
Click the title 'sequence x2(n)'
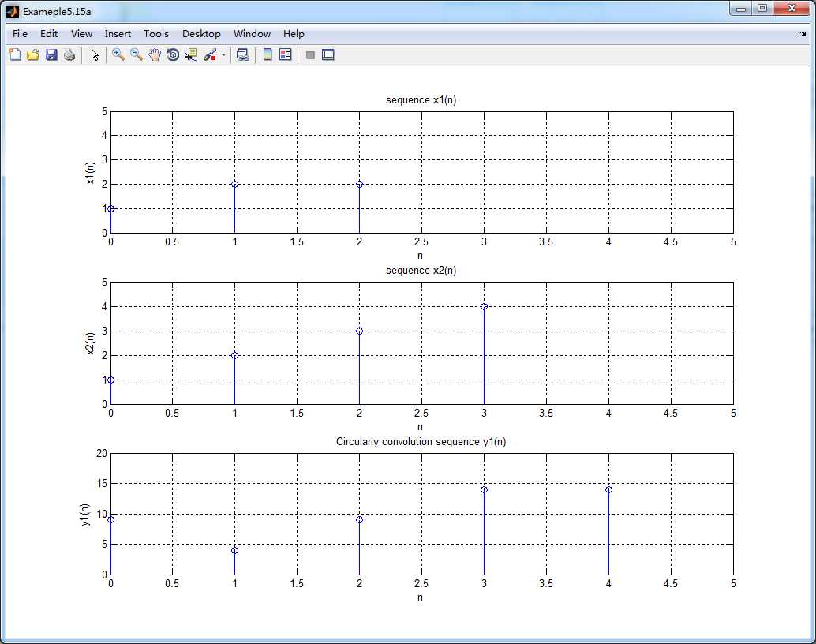(x=421, y=271)
